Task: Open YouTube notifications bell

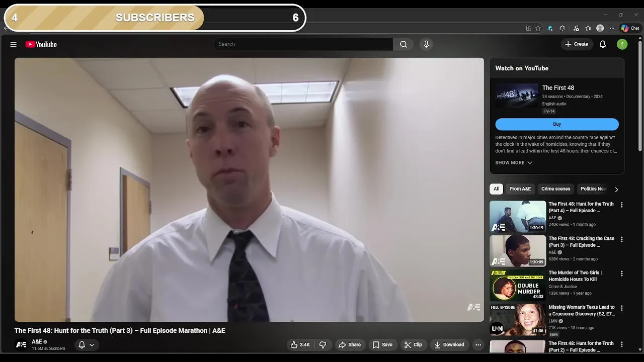Action: pyautogui.click(x=603, y=44)
